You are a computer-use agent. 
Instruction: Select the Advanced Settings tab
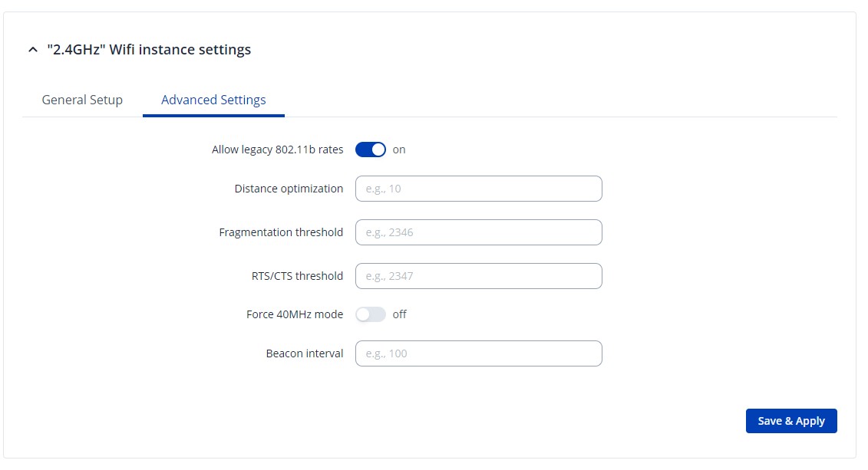point(213,100)
